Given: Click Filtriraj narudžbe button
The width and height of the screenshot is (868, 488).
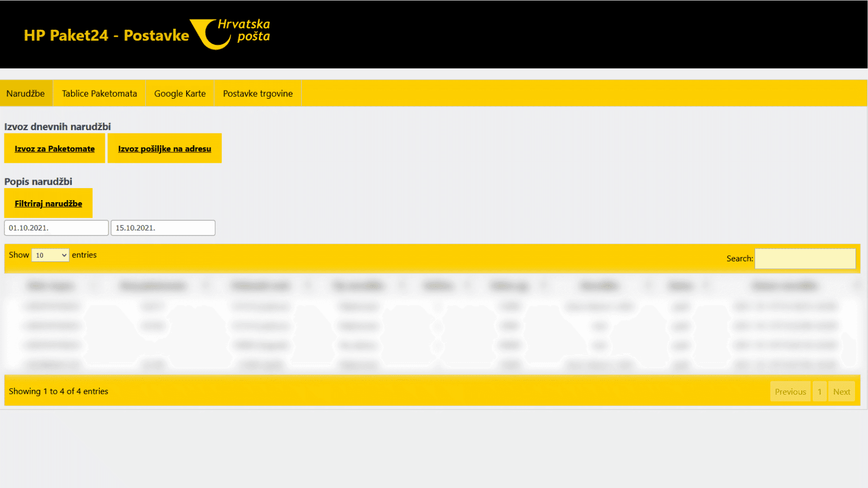Looking at the screenshot, I should (x=48, y=203).
